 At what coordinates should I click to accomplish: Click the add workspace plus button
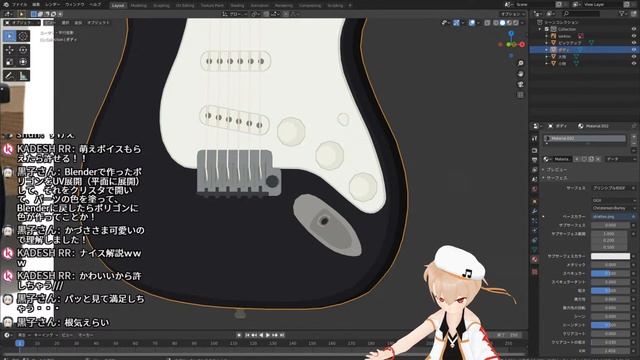[x=350, y=6]
